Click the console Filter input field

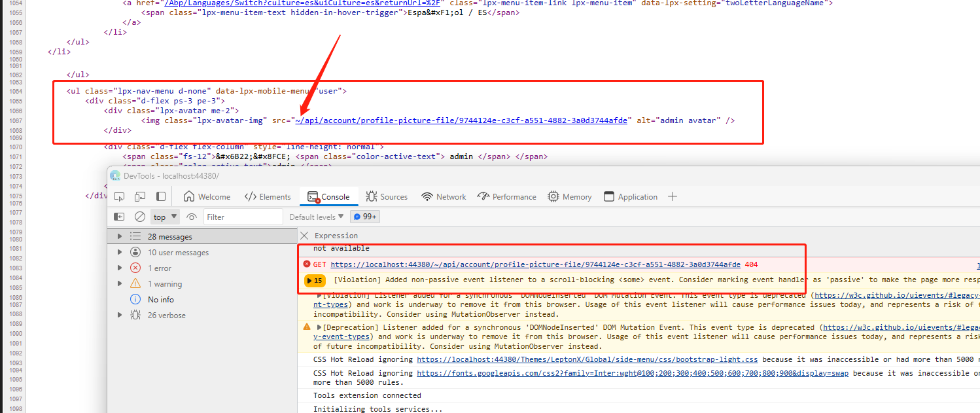pyautogui.click(x=243, y=217)
